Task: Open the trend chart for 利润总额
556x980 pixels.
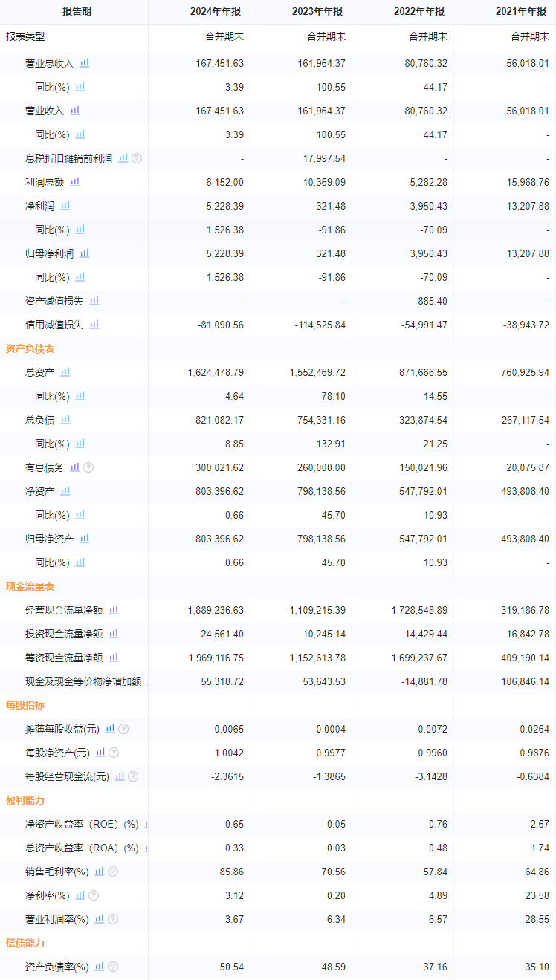Action: tap(74, 182)
